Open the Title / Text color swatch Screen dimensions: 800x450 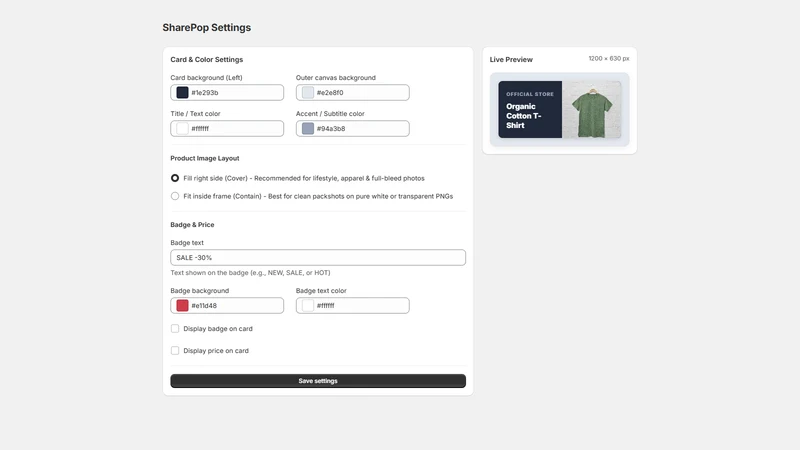182,129
